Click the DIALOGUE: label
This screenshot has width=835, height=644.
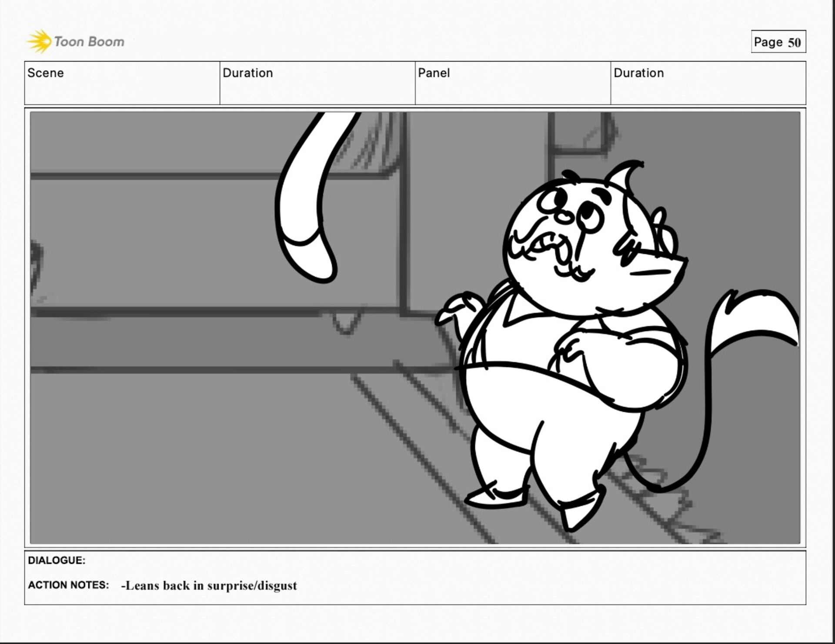[x=57, y=560]
